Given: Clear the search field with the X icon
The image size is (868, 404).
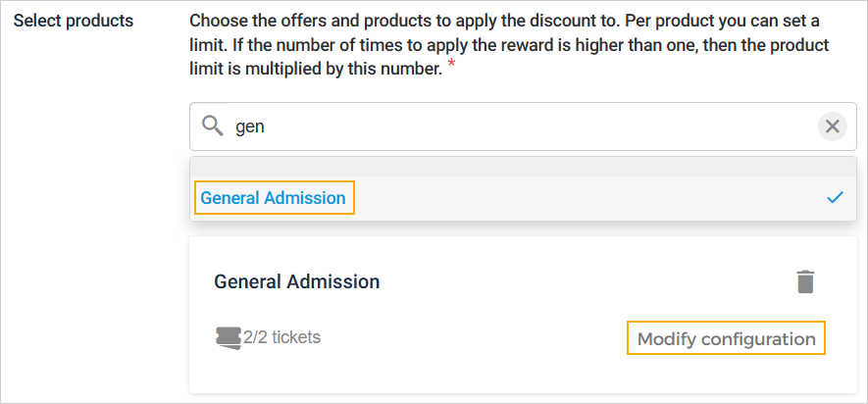Looking at the screenshot, I should click(832, 126).
